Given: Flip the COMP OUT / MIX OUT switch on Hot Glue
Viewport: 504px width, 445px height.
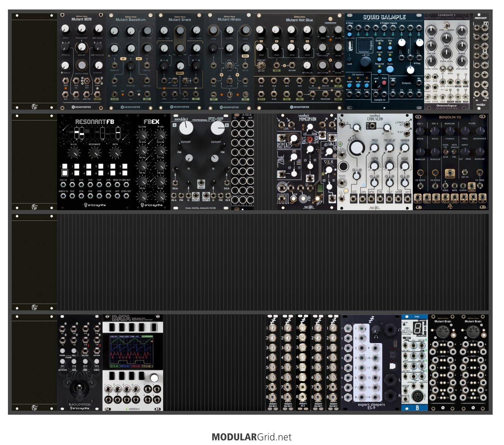Looking at the screenshot, I should coord(261,65).
